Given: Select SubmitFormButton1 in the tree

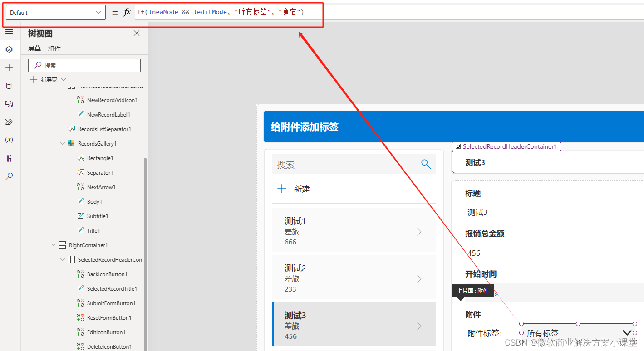Looking at the screenshot, I should click(111, 303).
